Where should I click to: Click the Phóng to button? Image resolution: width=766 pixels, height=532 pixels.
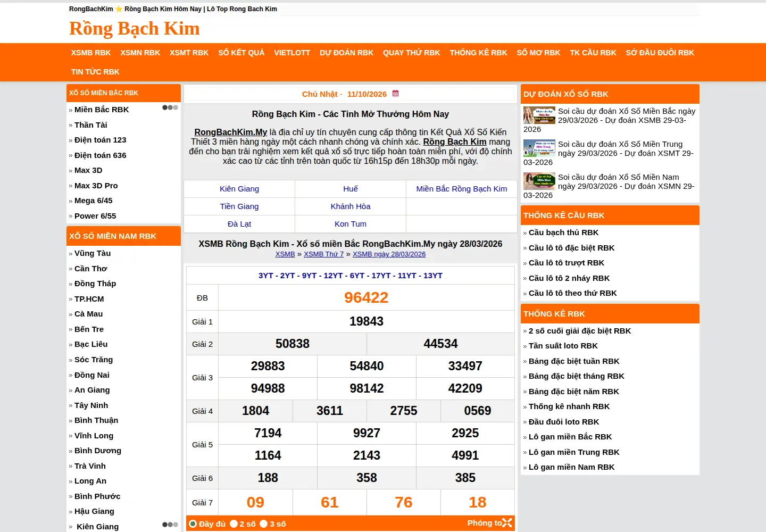click(489, 523)
